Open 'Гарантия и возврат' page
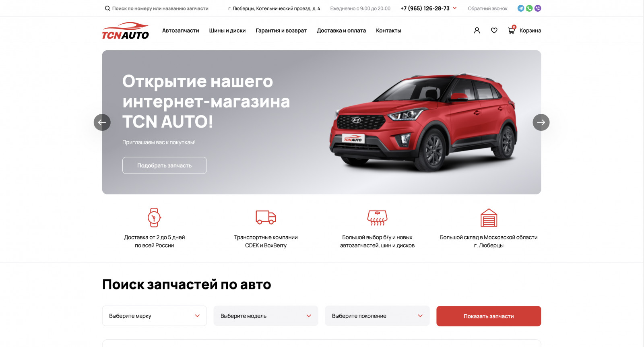 coord(281,31)
